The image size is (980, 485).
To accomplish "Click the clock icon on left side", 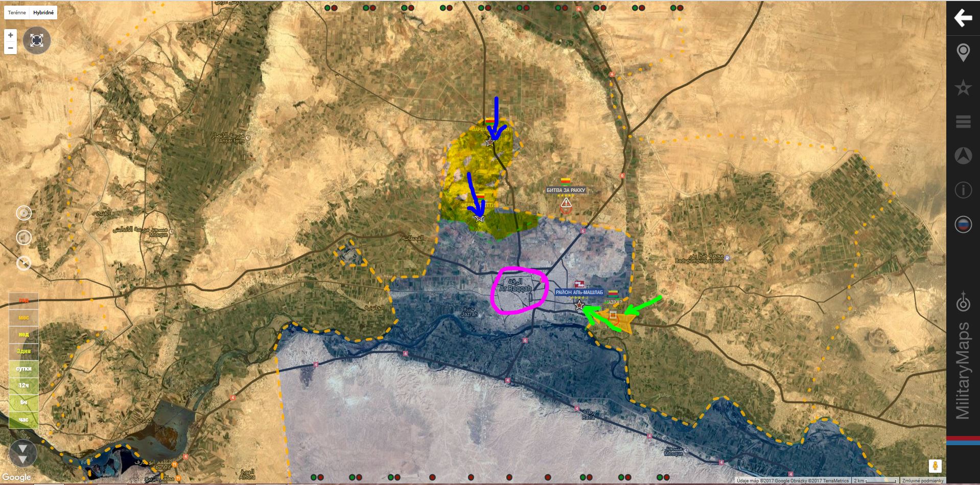I will (24, 263).
